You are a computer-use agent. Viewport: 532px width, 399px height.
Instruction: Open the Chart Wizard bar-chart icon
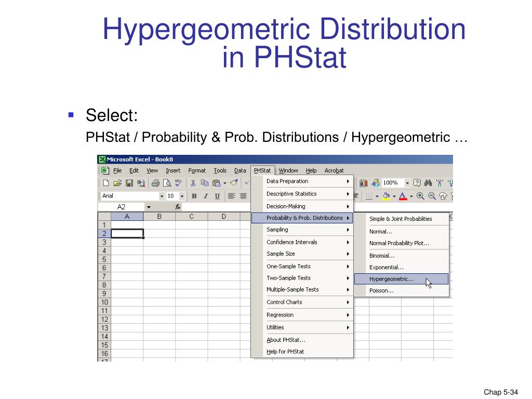(363, 183)
